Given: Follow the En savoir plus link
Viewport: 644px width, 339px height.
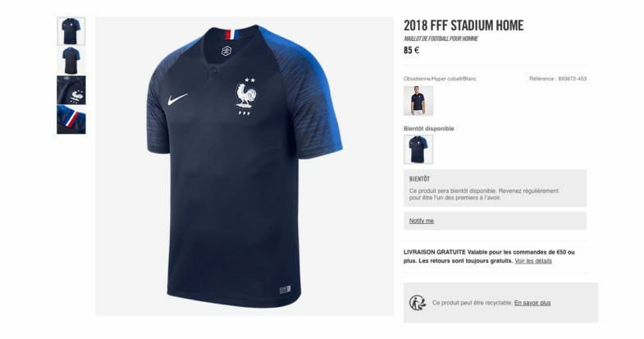Looking at the screenshot, I should pos(532,303).
